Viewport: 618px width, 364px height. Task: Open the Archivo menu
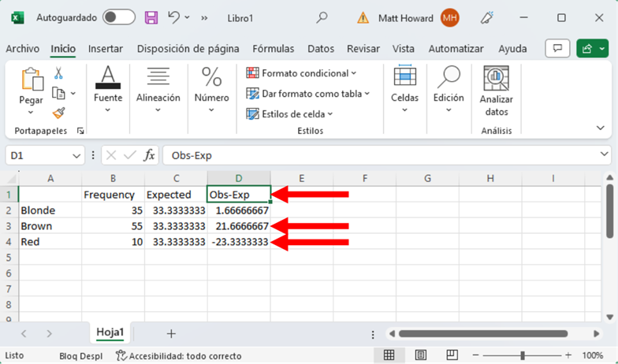click(x=22, y=49)
